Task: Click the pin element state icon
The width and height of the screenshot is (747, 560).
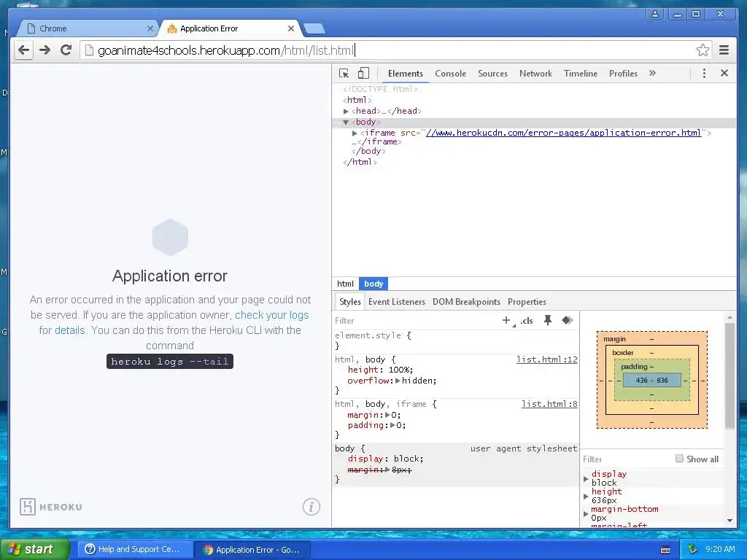Action: point(548,321)
